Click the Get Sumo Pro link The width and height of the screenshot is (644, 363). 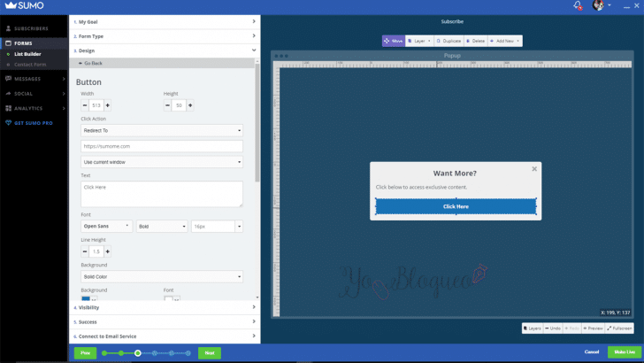point(29,123)
